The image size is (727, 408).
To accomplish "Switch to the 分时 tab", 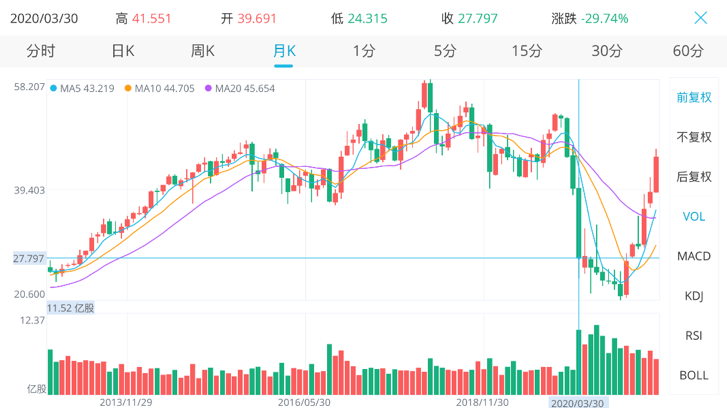I will 41,51.
